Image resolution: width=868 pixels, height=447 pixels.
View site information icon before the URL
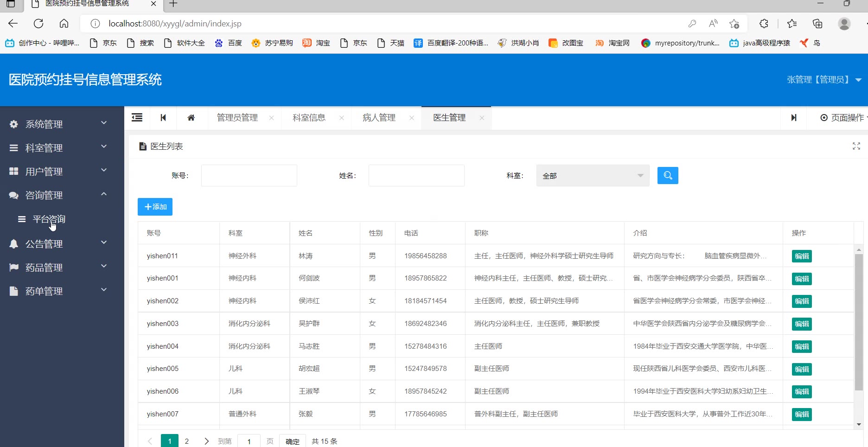[x=95, y=23]
